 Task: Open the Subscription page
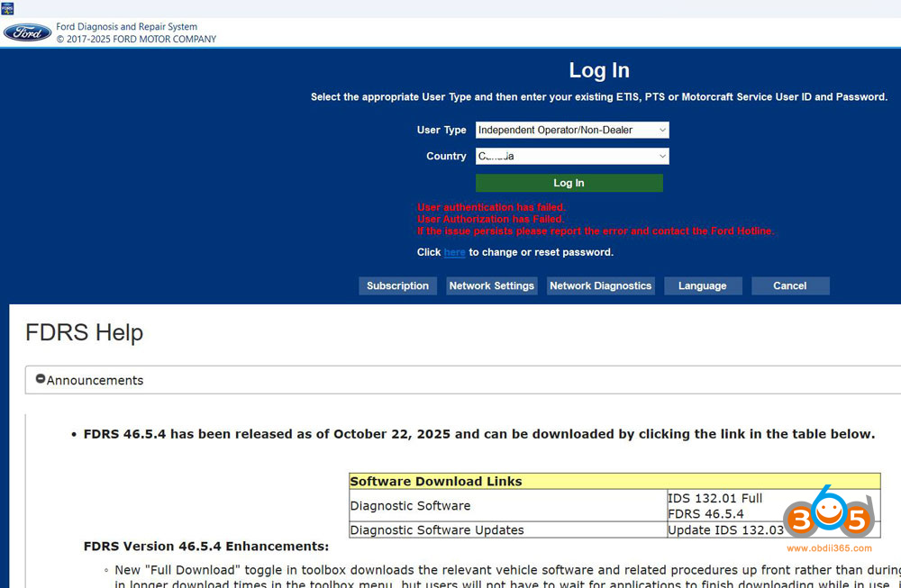pos(397,286)
